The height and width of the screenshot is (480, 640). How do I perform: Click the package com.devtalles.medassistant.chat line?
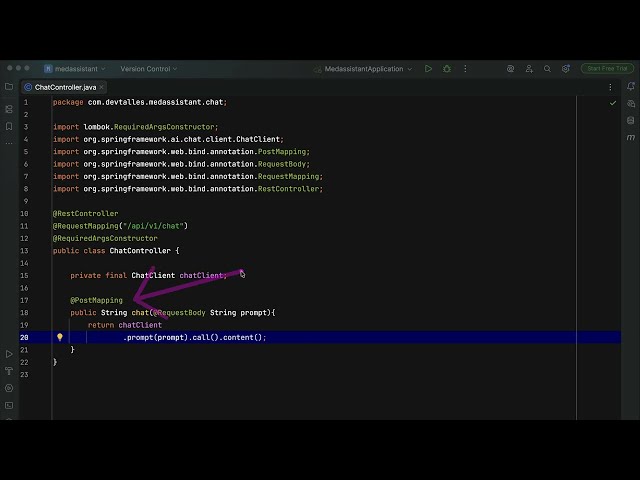click(x=140, y=102)
